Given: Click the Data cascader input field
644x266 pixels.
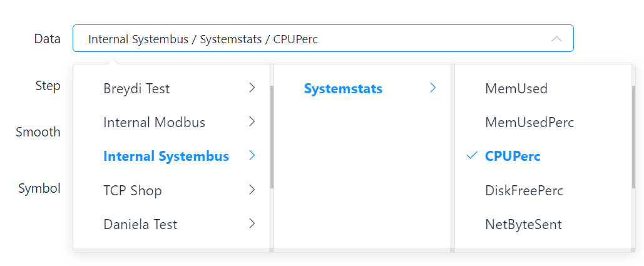Looking at the screenshot, I should tap(313, 39).
